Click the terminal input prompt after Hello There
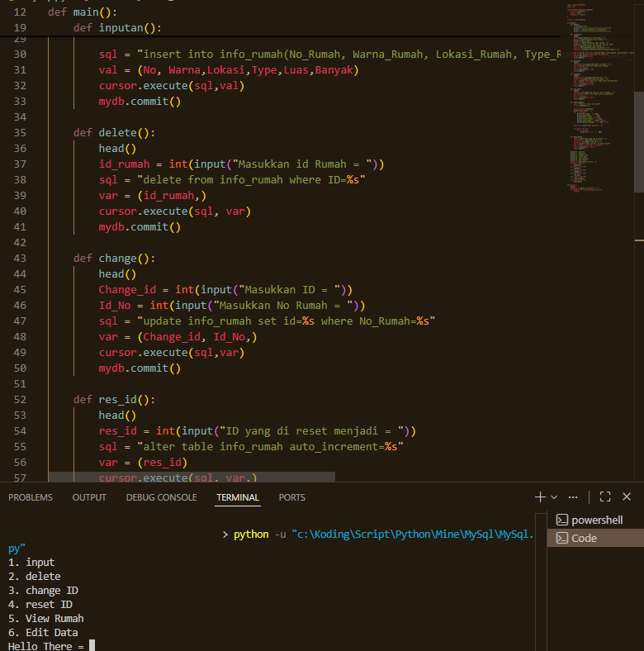This screenshot has width=644, height=651. 92,646
